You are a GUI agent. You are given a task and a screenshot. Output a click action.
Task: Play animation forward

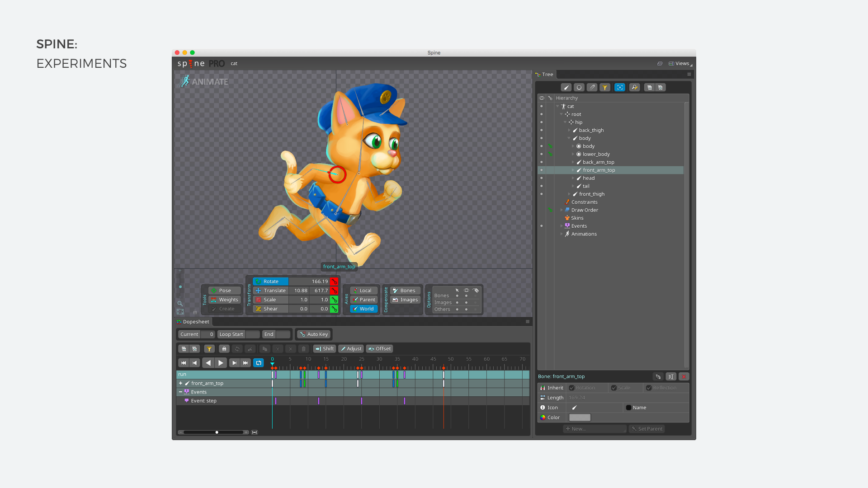tap(221, 363)
